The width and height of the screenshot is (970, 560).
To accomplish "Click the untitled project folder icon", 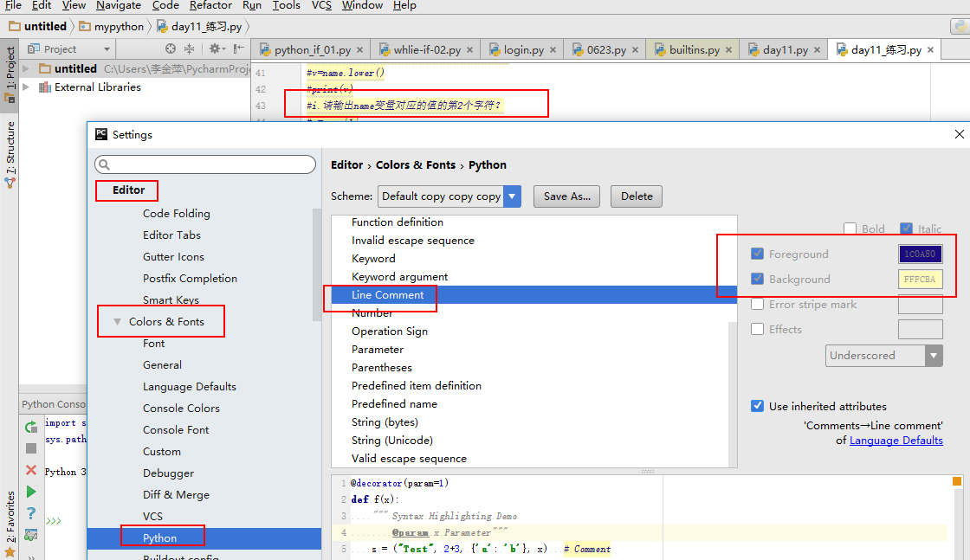I will coord(44,68).
